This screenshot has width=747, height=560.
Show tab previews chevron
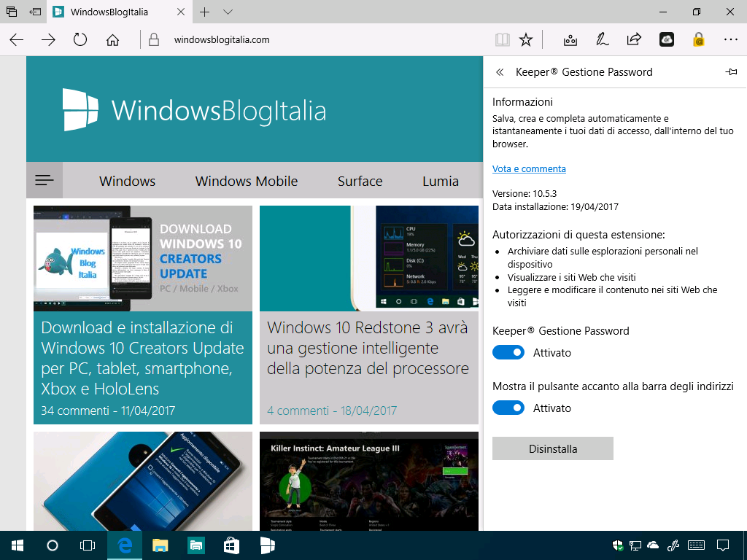coord(228,12)
